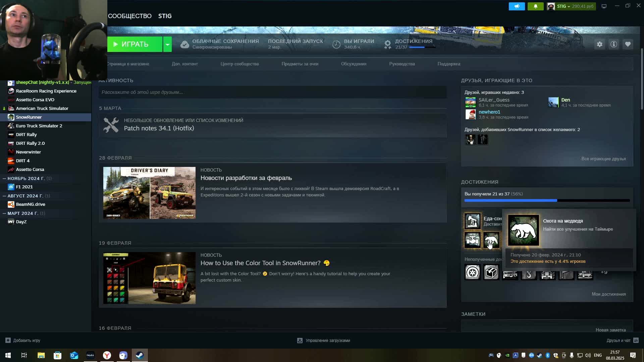The height and width of the screenshot is (362, 644).
Task: Click the activity text input field
Action: click(273, 92)
